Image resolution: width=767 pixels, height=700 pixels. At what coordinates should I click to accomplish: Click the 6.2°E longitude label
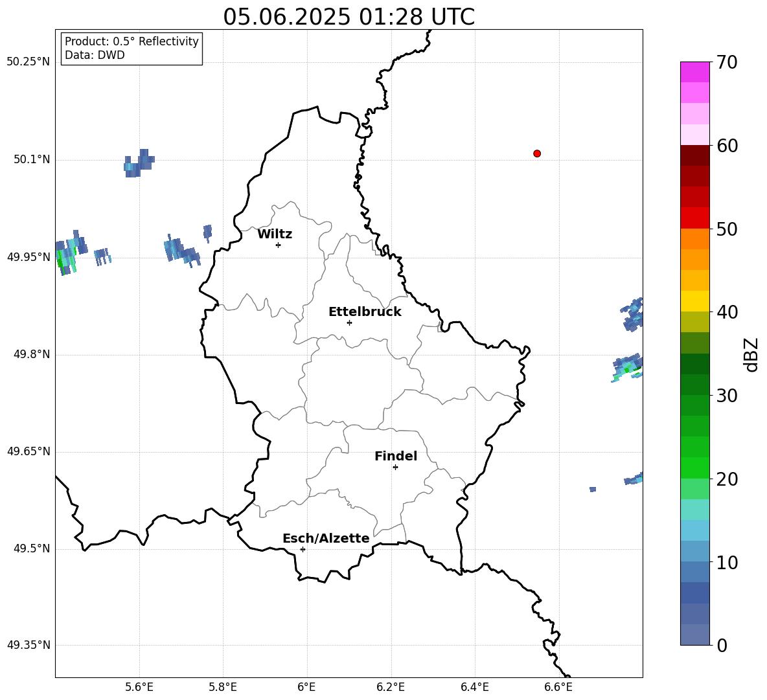391,687
